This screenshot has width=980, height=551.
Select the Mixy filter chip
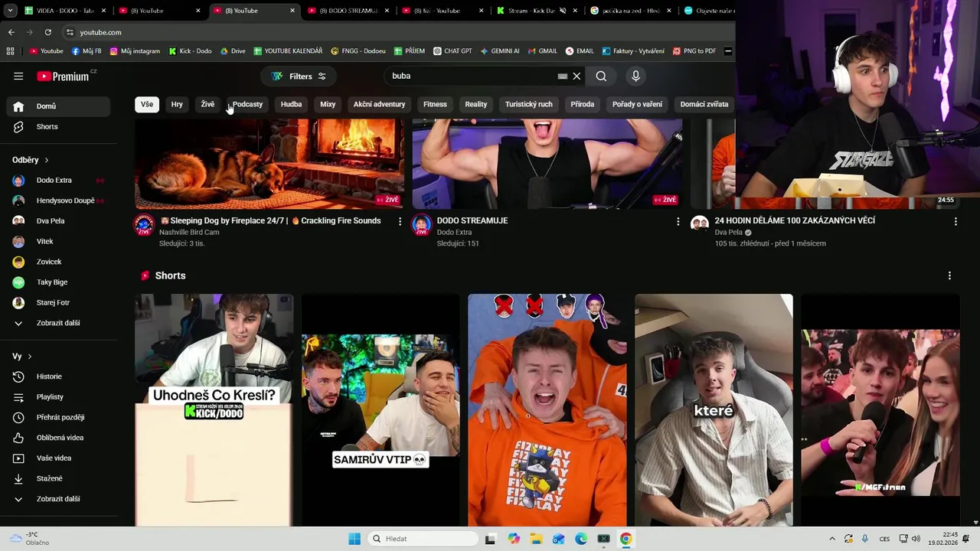(x=328, y=104)
